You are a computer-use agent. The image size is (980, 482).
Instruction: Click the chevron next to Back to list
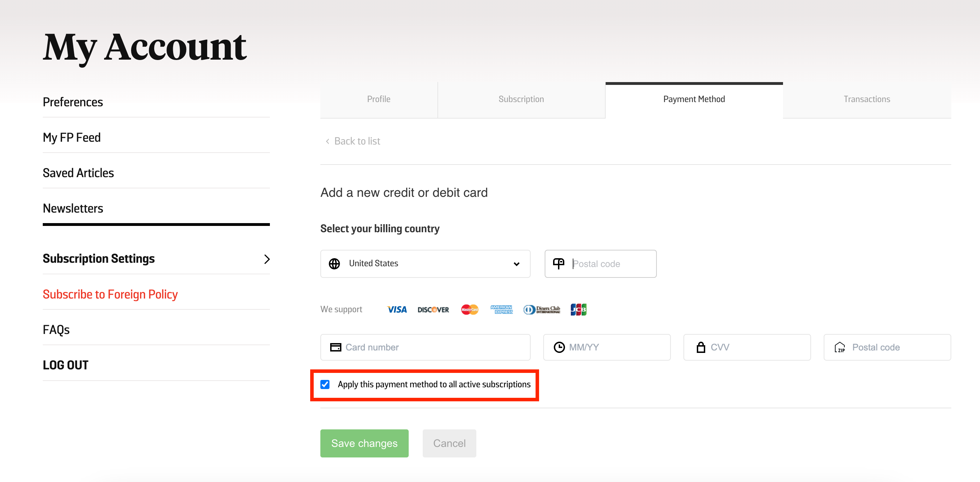328,141
